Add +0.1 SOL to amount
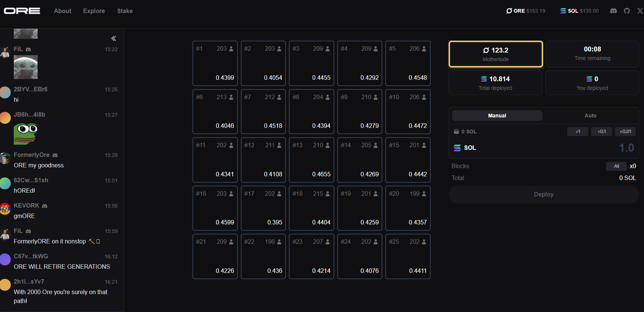644x312 pixels. click(601, 132)
